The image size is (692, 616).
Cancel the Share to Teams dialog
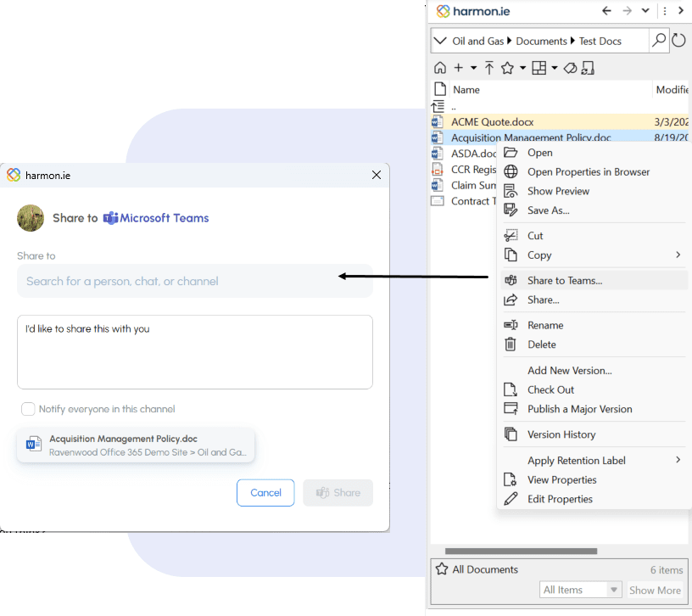pyautogui.click(x=265, y=493)
